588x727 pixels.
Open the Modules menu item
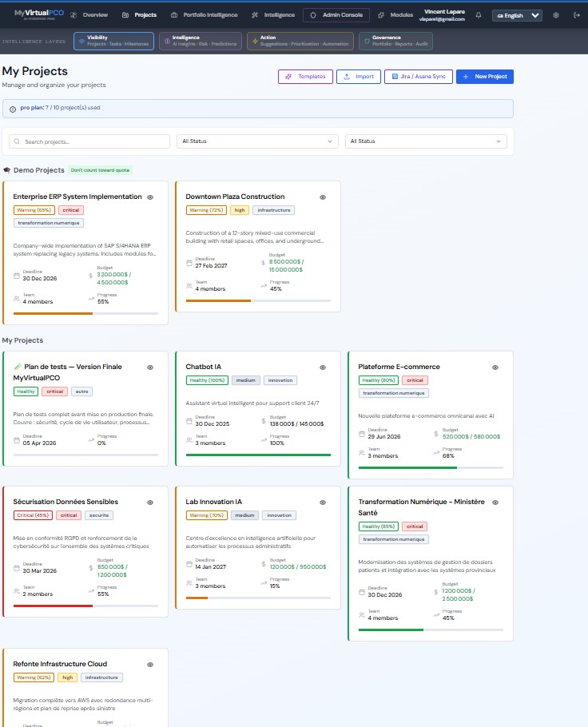click(395, 15)
